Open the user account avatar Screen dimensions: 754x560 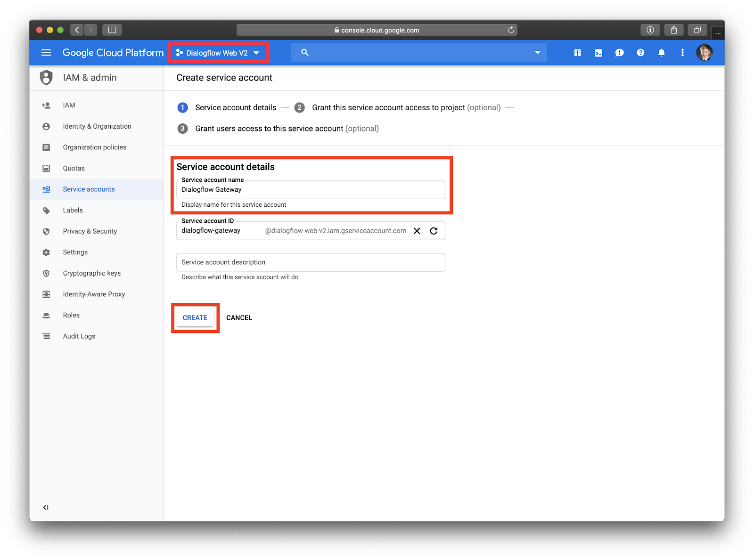click(x=705, y=53)
